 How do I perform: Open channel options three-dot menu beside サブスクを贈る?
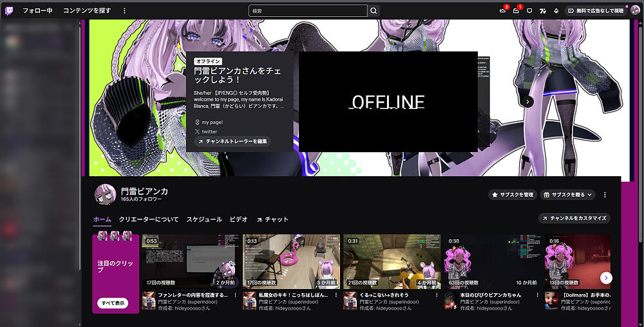[x=605, y=195]
